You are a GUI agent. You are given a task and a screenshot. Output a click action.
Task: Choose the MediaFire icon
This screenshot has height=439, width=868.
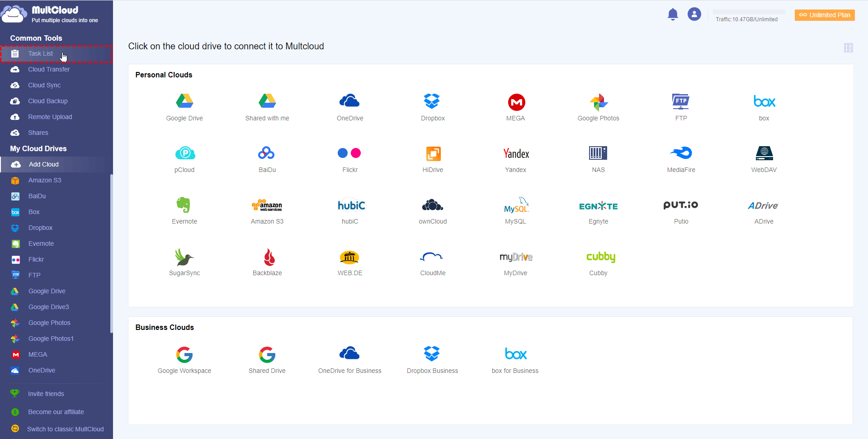click(681, 153)
